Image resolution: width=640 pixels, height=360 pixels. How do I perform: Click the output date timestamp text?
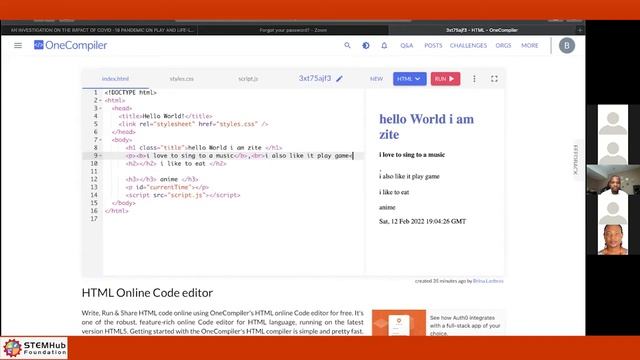click(422, 221)
